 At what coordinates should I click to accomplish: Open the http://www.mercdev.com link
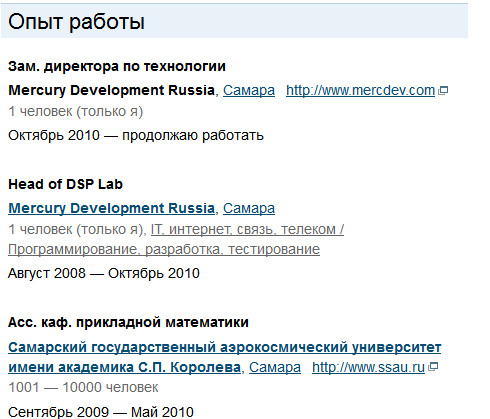coord(360,90)
